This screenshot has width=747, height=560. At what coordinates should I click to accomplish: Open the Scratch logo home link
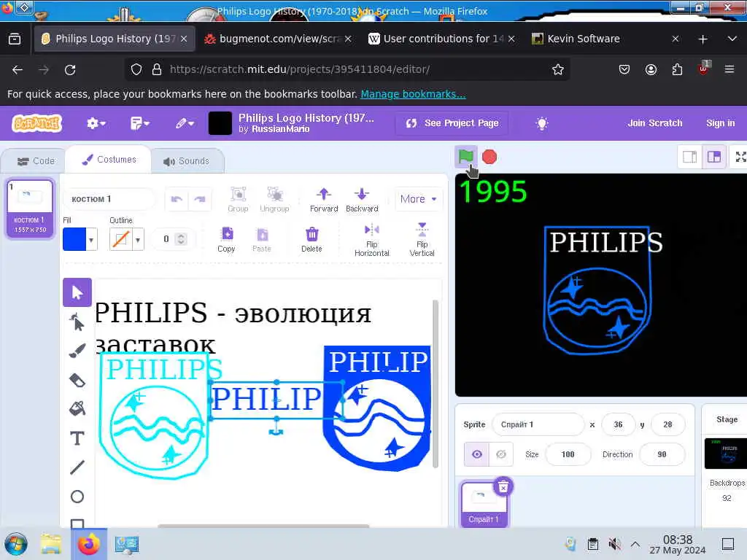(37, 123)
